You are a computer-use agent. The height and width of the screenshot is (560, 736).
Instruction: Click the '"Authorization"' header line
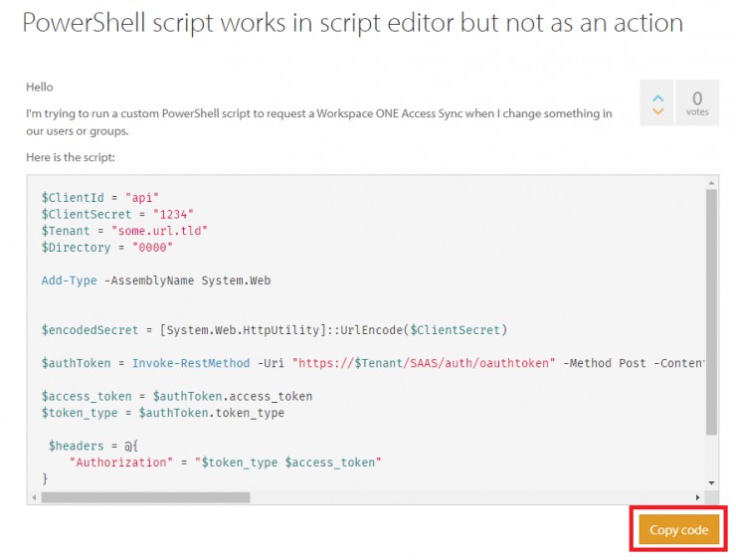(226, 463)
